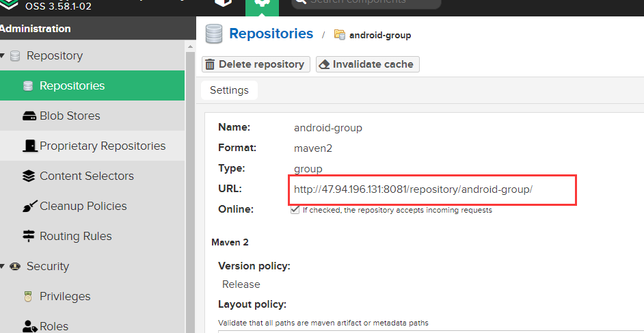Click the Privileges medal icon
Viewport: 644px width, 333px height.
click(29, 297)
